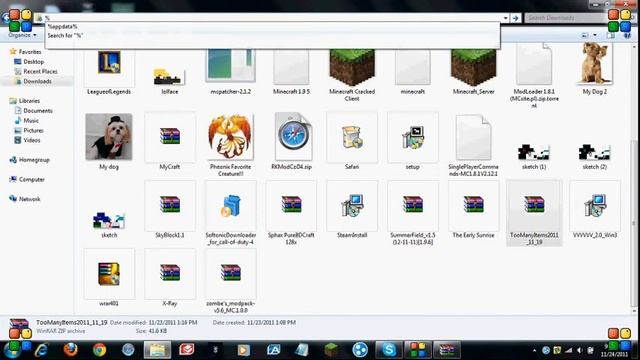Select the SkyBlock1.1 archive

click(170, 205)
